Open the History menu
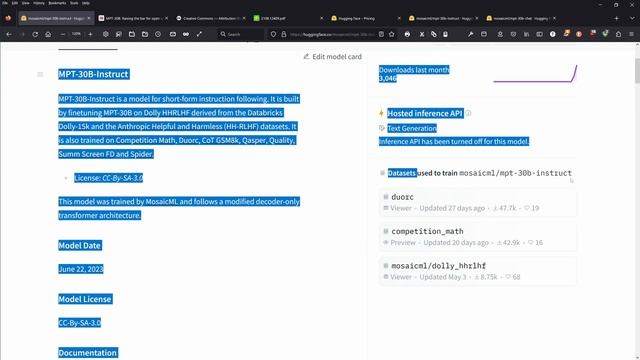640x360 pixels. (x=39, y=3)
